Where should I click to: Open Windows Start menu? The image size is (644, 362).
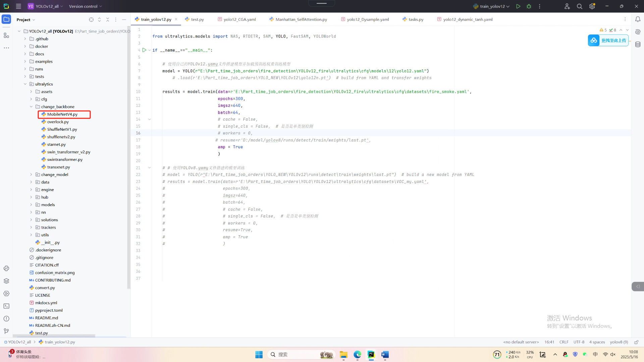pyautogui.click(x=259, y=355)
